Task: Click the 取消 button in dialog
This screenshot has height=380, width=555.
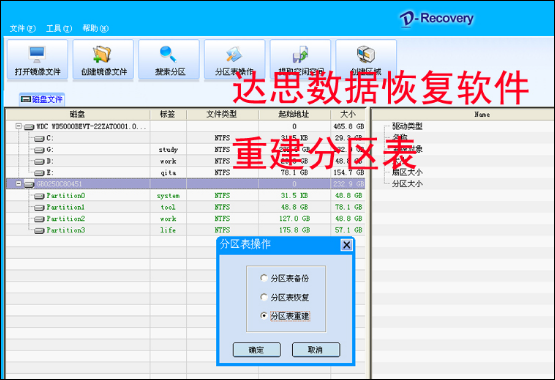Action: [x=316, y=350]
